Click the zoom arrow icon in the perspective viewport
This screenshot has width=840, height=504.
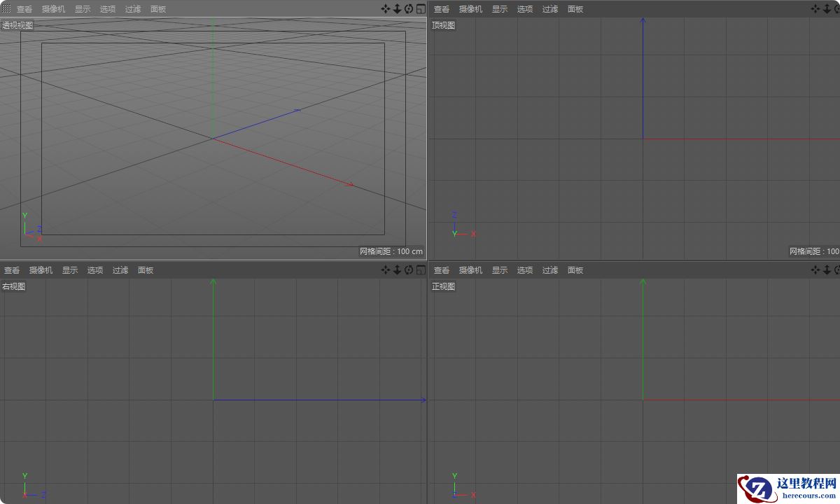[397, 9]
